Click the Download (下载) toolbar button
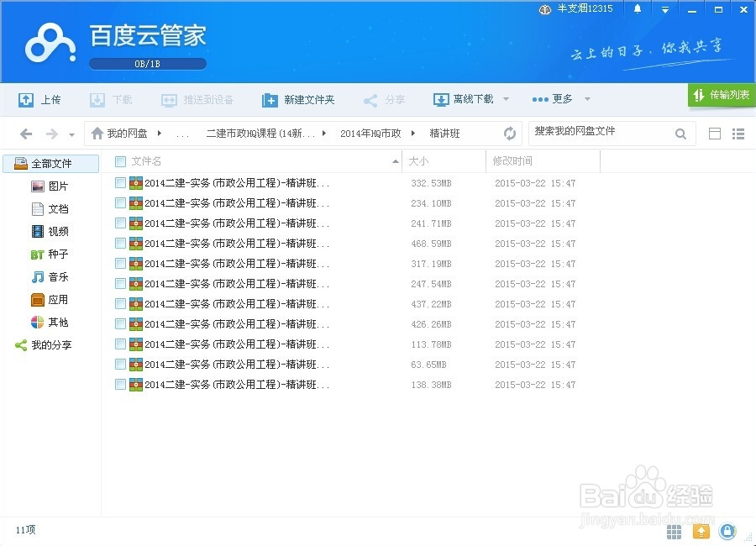The width and height of the screenshot is (756, 546). coord(111,100)
